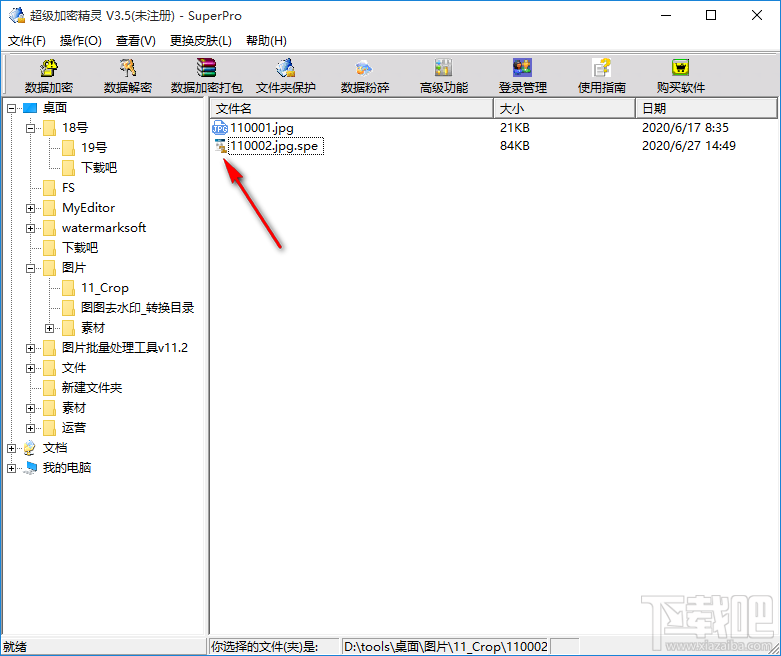Click the status bar path D:\tools\桌面\图片\11_Crop
Viewport: 781px width, 656px height.
coord(446,647)
